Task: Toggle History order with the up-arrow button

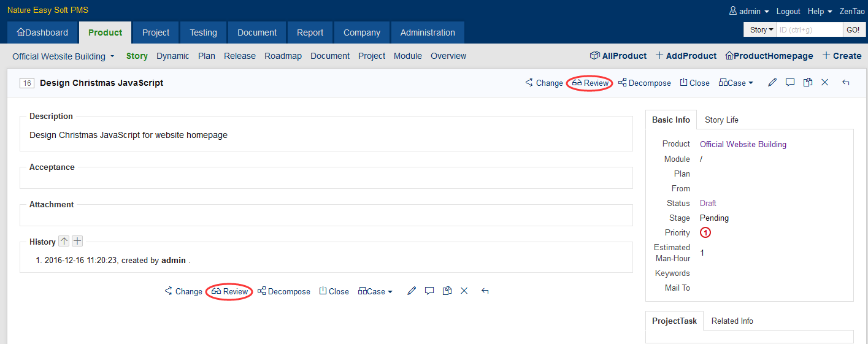Action: tap(64, 242)
